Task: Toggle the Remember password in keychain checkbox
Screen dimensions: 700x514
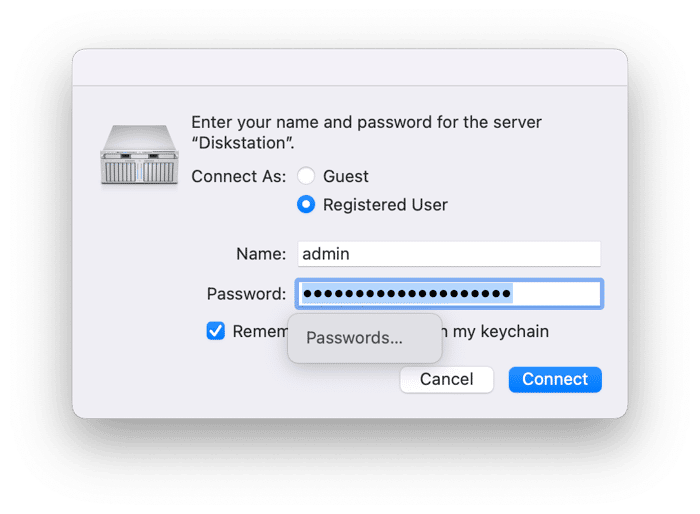Action: tap(216, 331)
